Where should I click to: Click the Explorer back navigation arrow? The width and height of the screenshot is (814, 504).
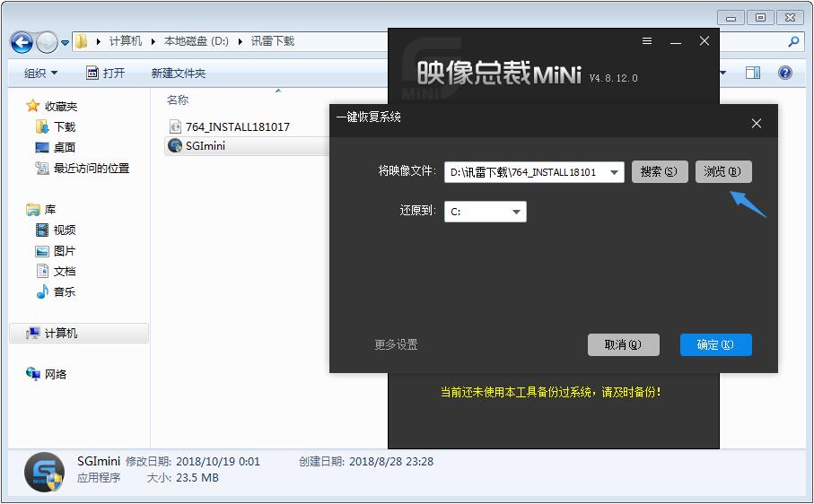pyautogui.click(x=22, y=42)
